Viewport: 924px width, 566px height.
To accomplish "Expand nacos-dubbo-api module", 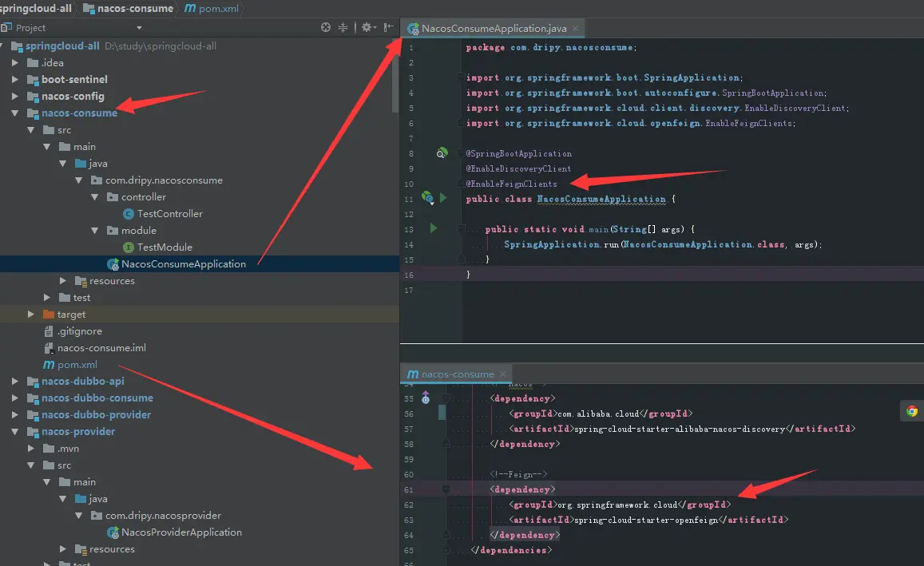I will (x=14, y=381).
